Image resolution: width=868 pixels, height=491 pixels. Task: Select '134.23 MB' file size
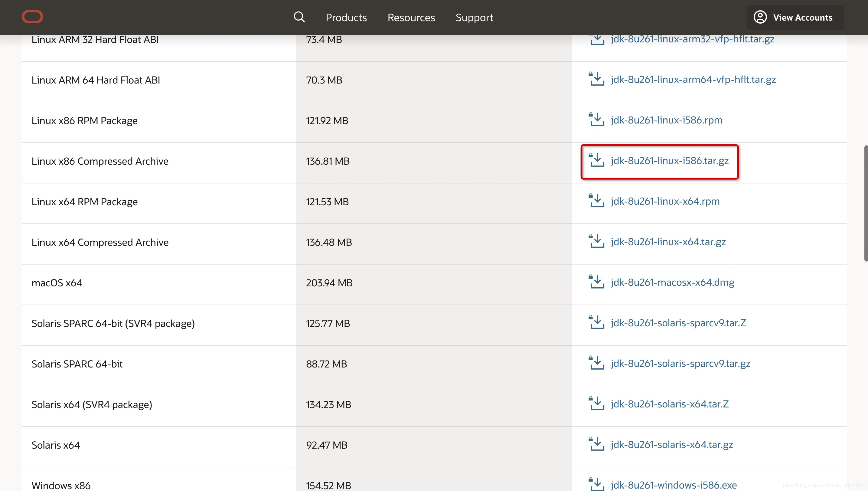pos(328,405)
